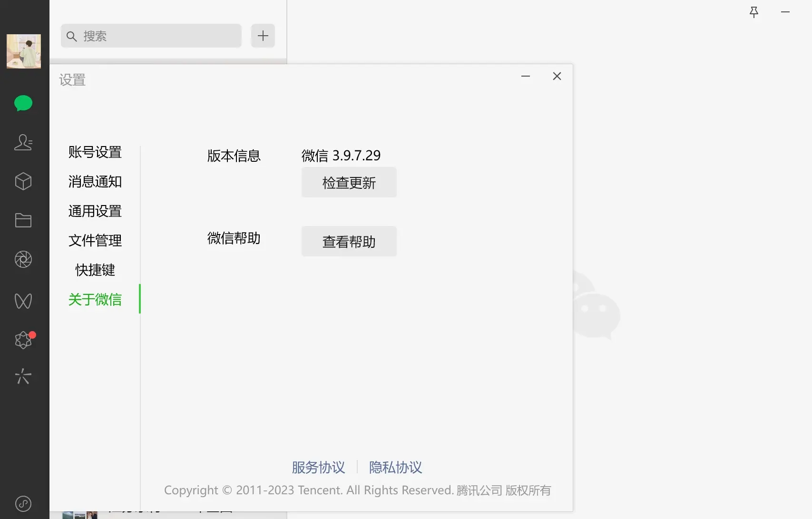The image size is (812, 519).
Task: Minimize the 设置 settings dialog
Action: click(526, 76)
